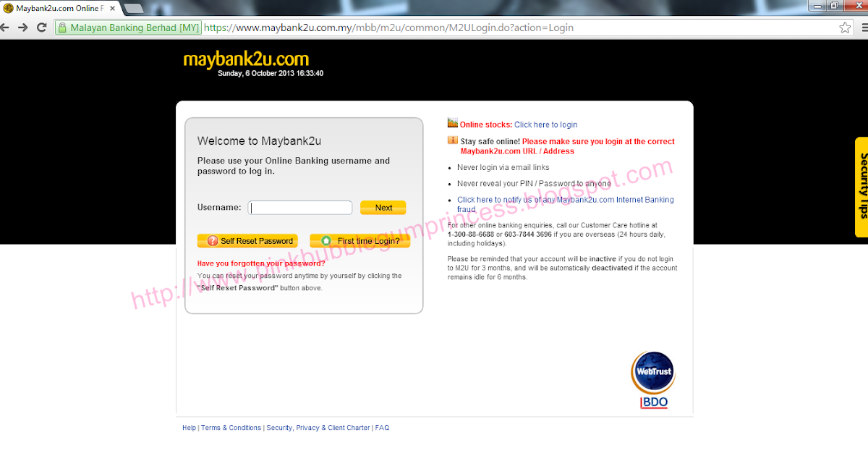Click the yellow Next button
This screenshot has width=868, height=456.
tap(383, 208)
